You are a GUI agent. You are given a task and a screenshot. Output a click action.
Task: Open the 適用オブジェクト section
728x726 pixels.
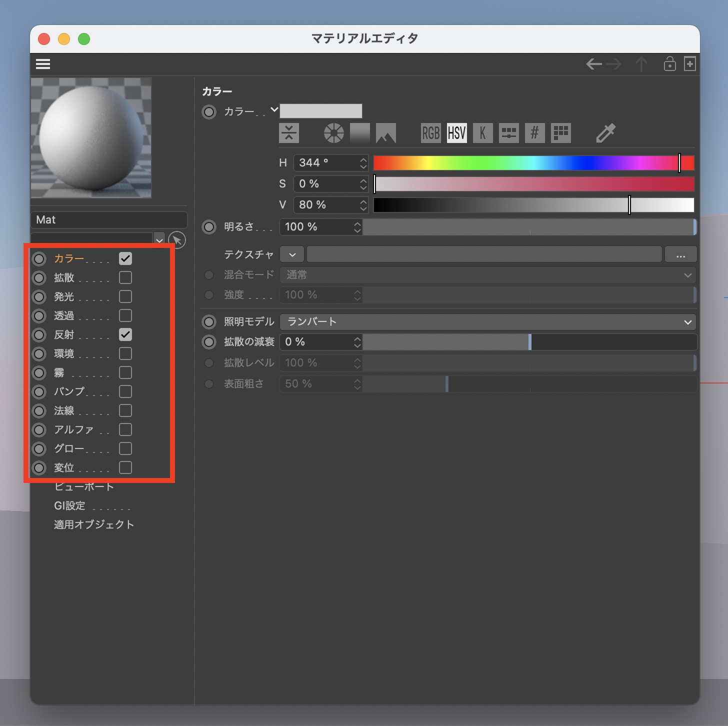pos(94,524)
